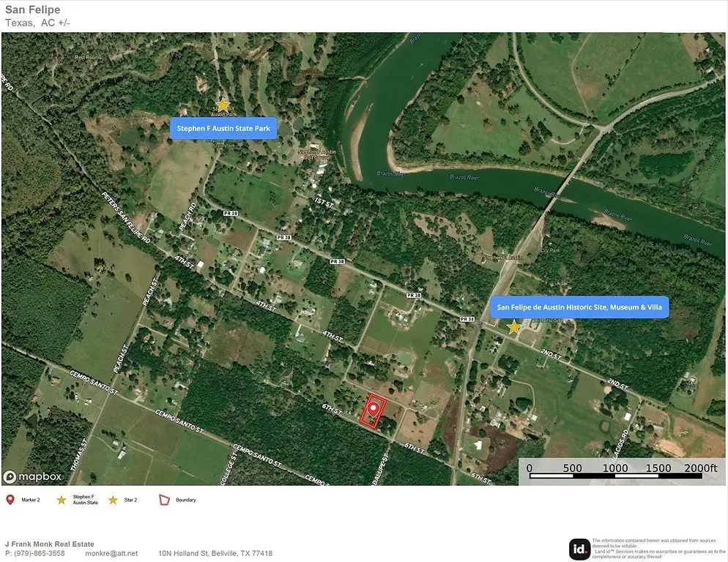
Task: Click the yellow star at San Felipe de Austin Historic Site
Action: point(514,327)
